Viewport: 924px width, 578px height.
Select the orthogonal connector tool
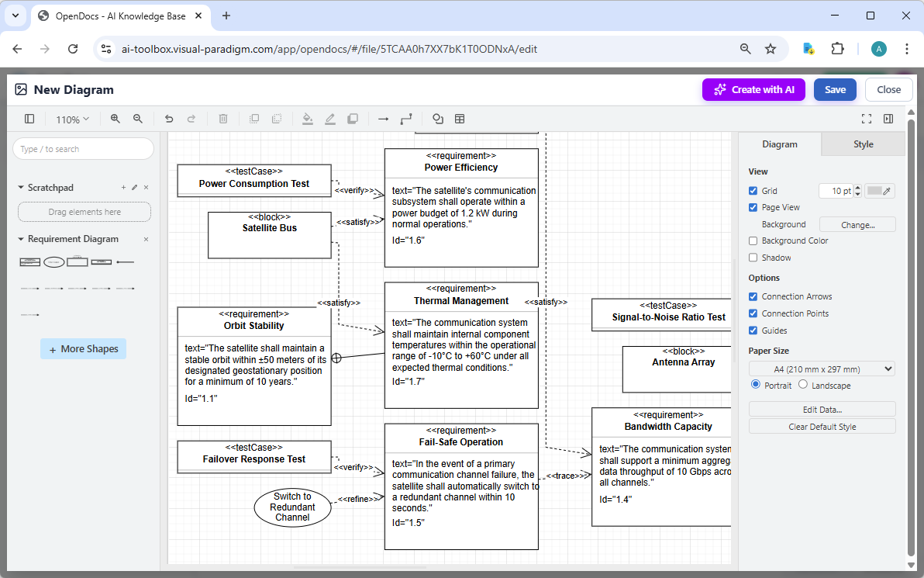406,119
